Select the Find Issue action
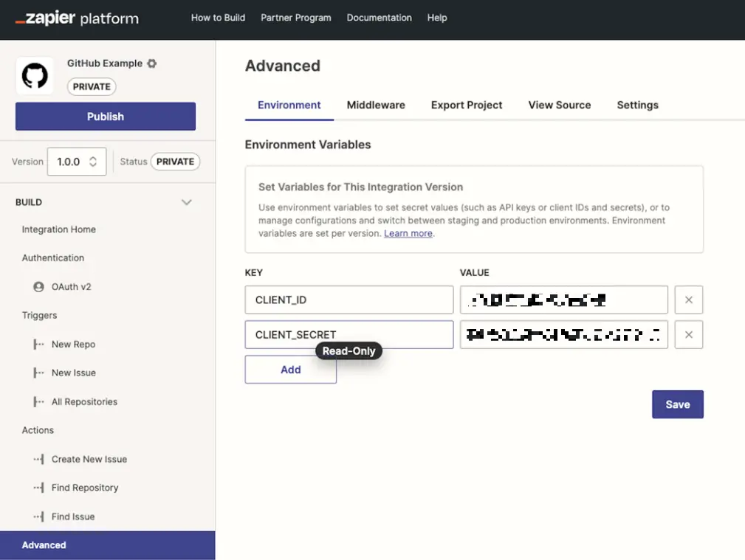Image resolution: width=745 pixels, height=560 pixels. click(x=73, y=516)
